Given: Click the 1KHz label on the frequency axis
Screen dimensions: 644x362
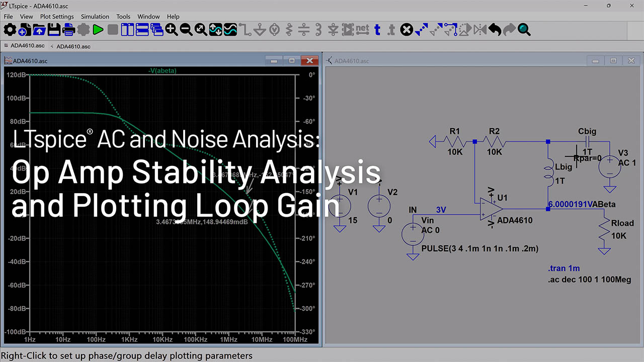Looking at the screenshot, I should point(129,340).
